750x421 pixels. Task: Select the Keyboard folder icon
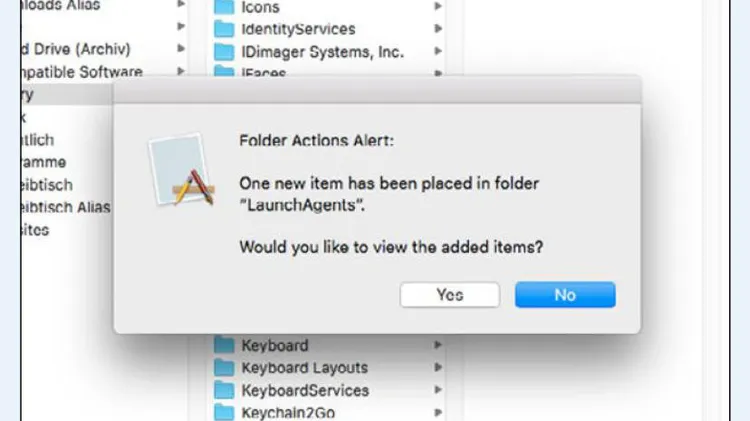point(224,345)
